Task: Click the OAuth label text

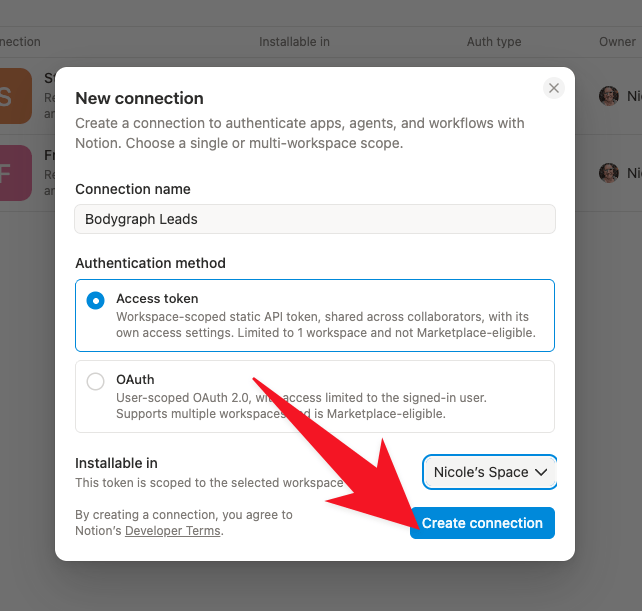Action: (135, 380)
